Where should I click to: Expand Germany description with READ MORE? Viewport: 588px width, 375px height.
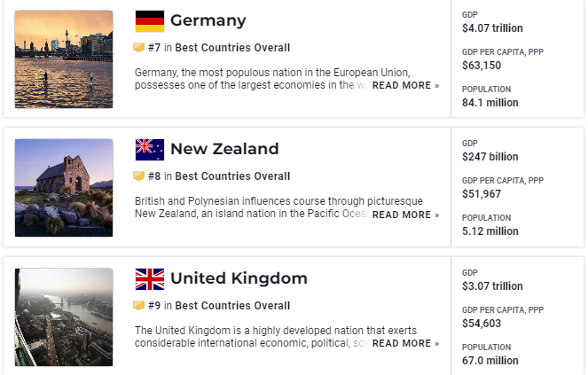pyautogui.click(x=405, y=85)
